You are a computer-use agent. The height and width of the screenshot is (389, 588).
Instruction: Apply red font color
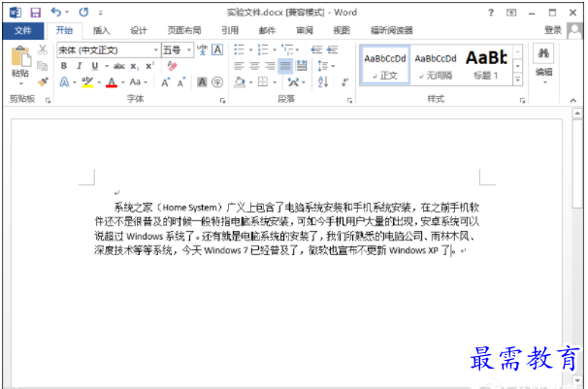[x=112, y=82]
